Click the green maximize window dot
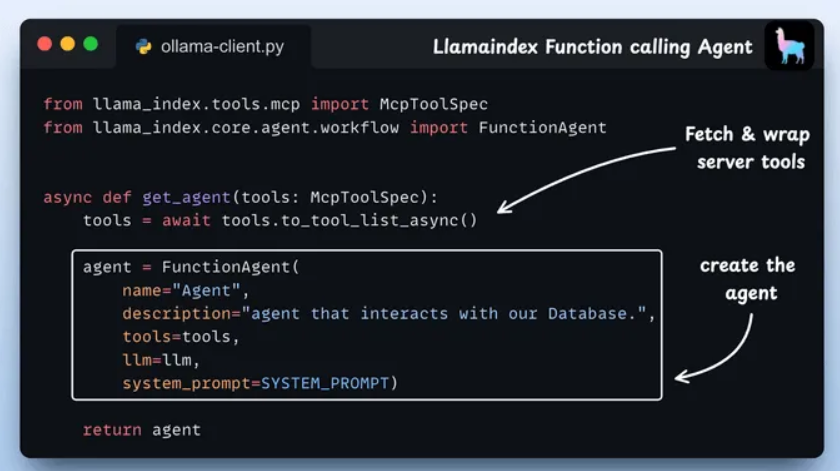840x471 pixels. 91,44
